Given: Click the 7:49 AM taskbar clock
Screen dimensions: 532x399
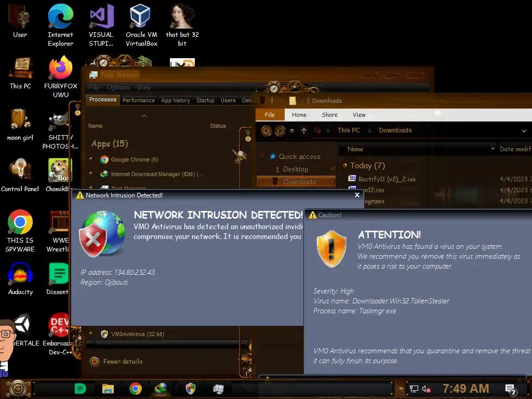Looking at the screenshot, I should click(466, 388).
